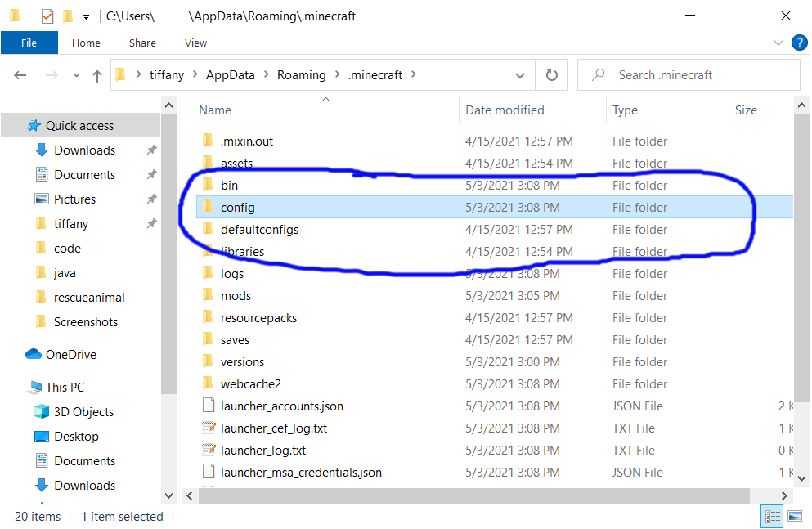Click AppData in the breadcrumb path
This screenshot has width=812, height=529.
(x=231, y=75)
